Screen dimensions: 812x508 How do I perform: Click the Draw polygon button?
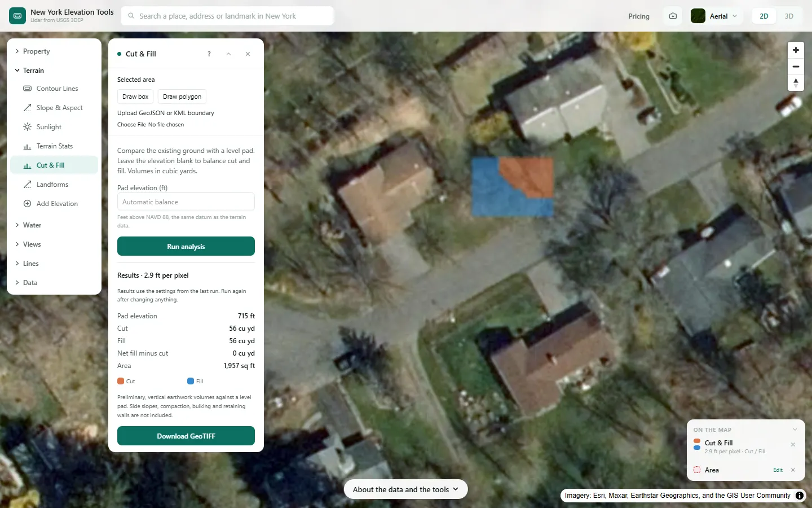[182, 97]
